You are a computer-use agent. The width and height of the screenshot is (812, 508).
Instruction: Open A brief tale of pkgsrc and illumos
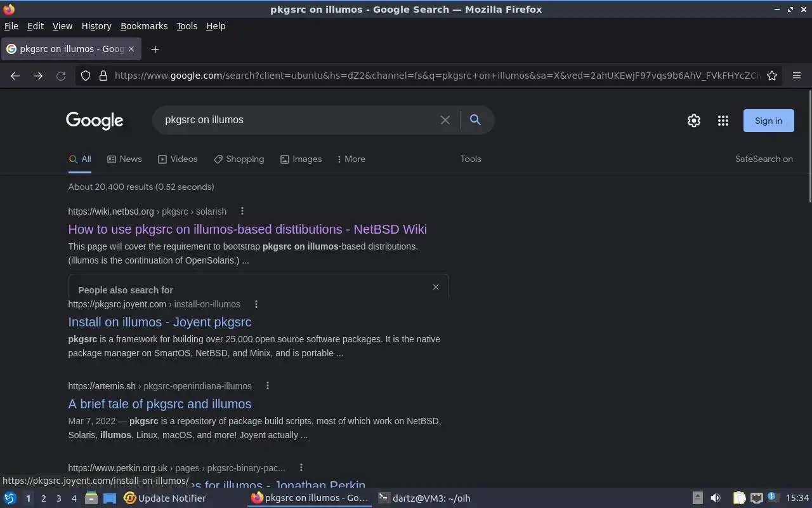click(x=160, y=404)
